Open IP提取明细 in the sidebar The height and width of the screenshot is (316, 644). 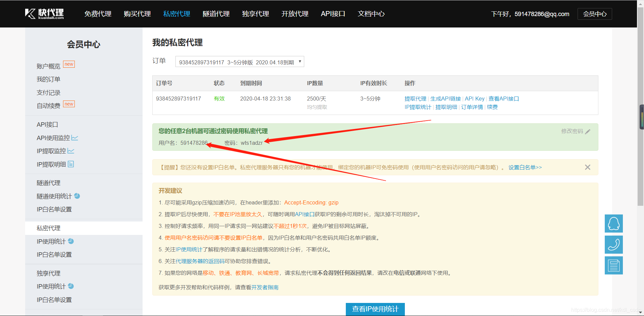click(51, 164)
